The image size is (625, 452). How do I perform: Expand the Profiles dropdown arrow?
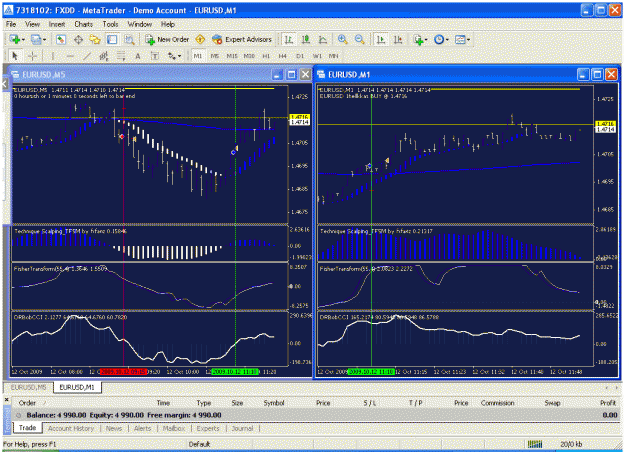pos(44,40)
